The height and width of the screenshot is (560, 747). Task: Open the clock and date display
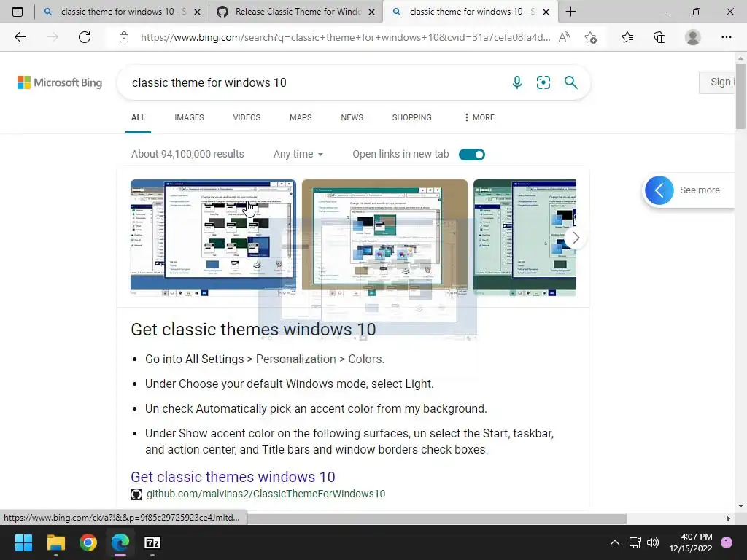[x=691, y=542]
